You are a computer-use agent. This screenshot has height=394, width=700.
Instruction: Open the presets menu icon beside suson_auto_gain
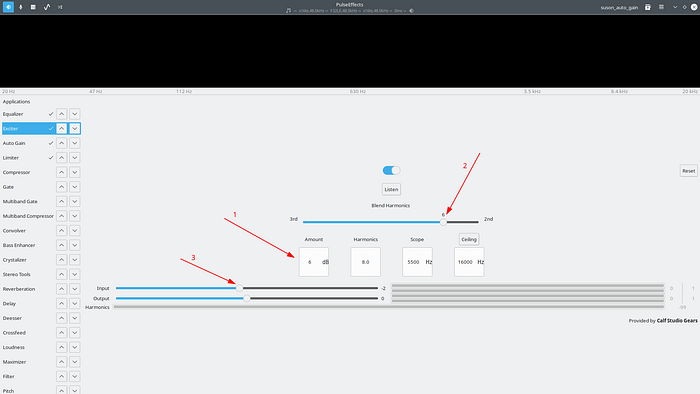click(648, 7)
